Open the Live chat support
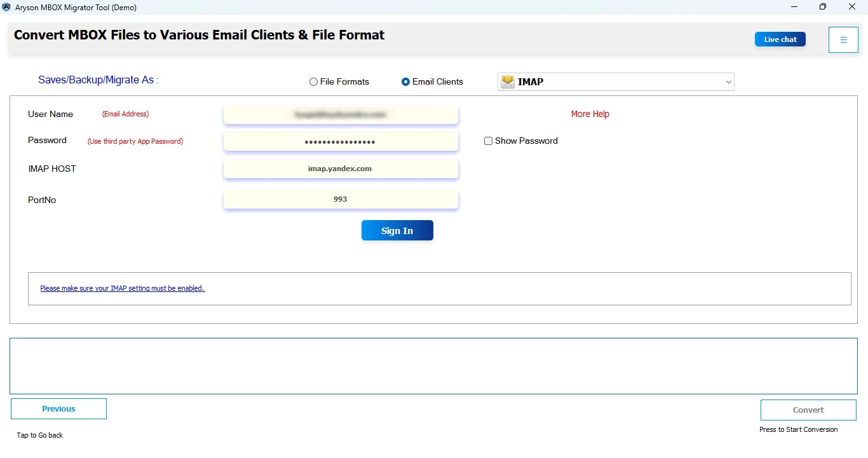 pyautogui.click(x=780, y=39)
